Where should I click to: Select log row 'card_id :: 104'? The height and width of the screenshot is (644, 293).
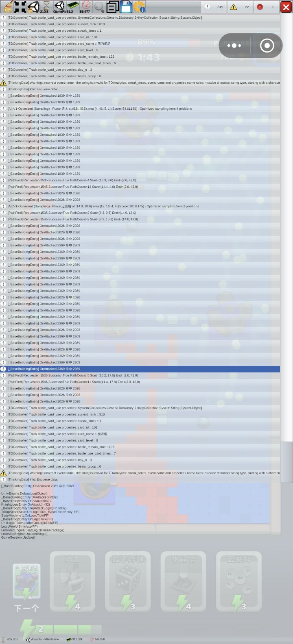140,37
